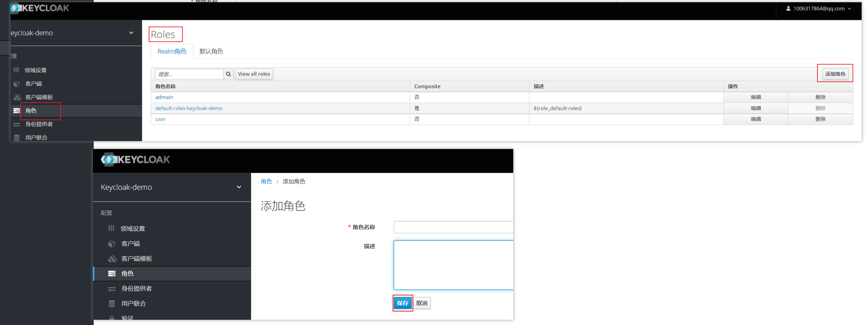Screen dimensions: 868x325
Task: Click the 用户联合 database icon on 添加角色 page
Action: click(112, 304)
